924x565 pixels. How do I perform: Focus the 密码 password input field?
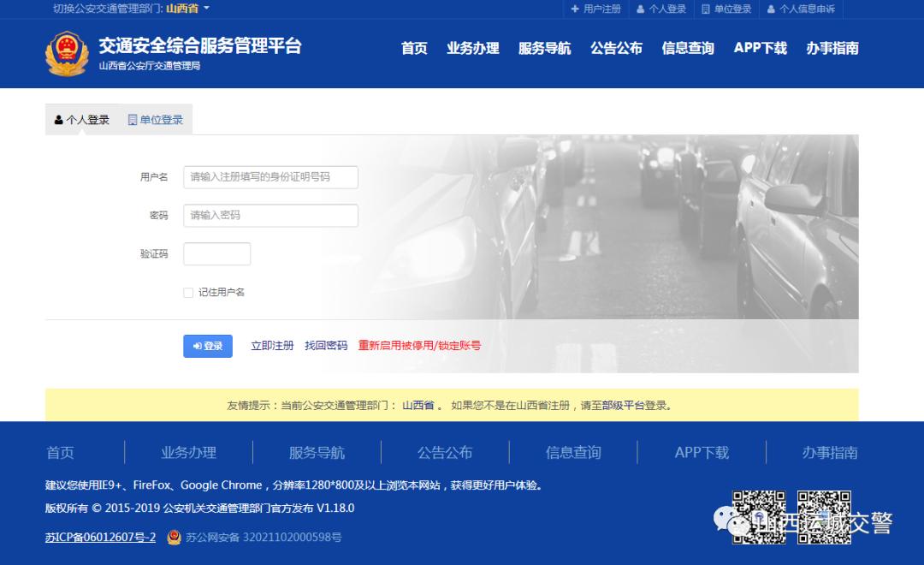tap(270, 215)
